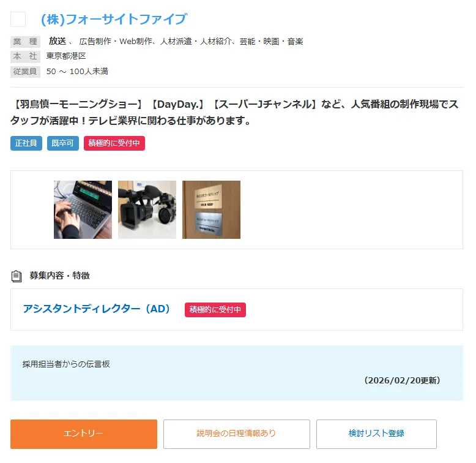Open the アシスタントディレクター(AD) job link
Screen dimensions: 476x463
(96, 309)
